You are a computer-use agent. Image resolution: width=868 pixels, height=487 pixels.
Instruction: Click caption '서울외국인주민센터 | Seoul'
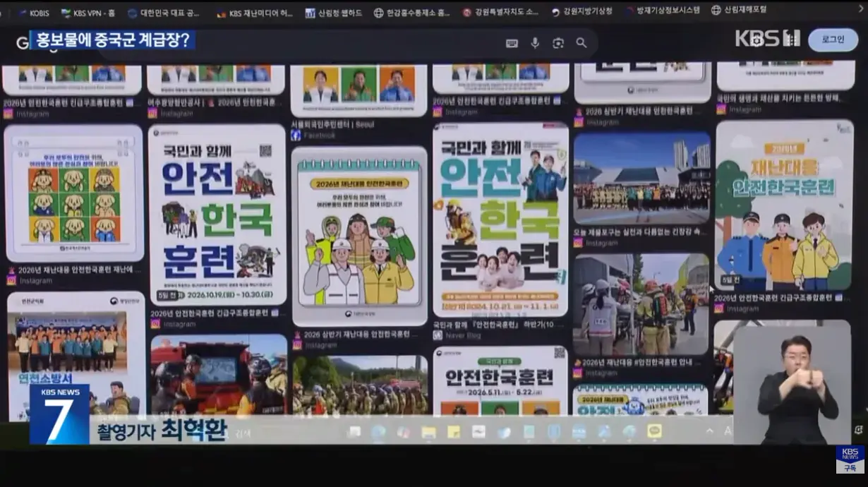[x=332, y=124]
